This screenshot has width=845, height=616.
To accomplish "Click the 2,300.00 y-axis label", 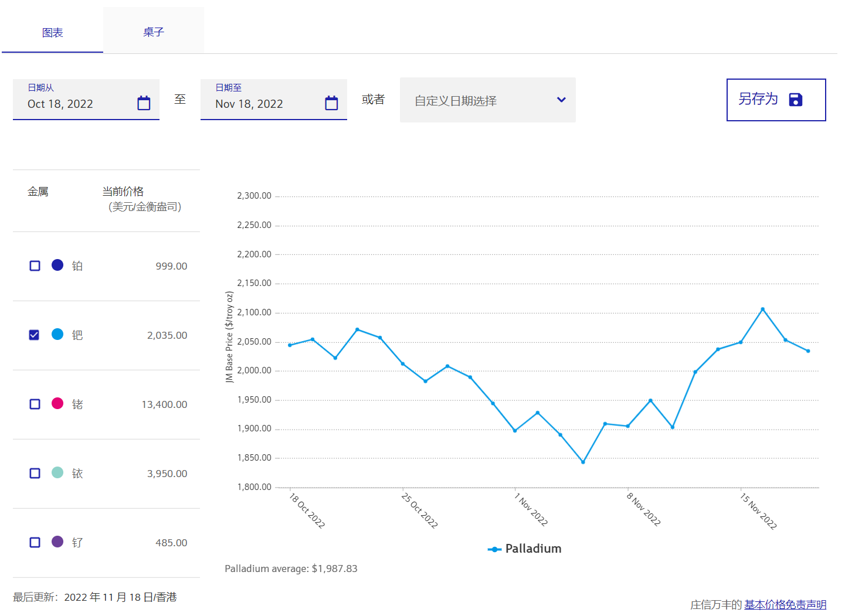I will tap(254, 196).
